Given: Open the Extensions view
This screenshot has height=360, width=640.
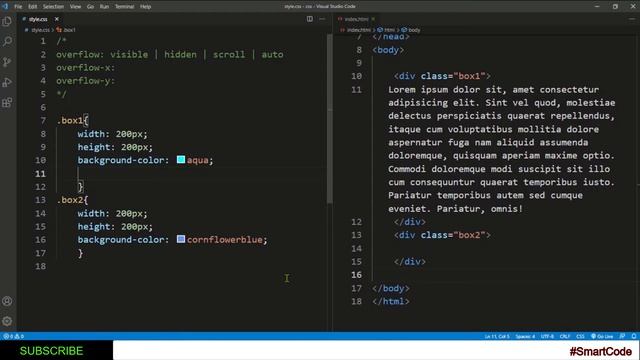Looking at the screenshot, I should pos(7,102).
